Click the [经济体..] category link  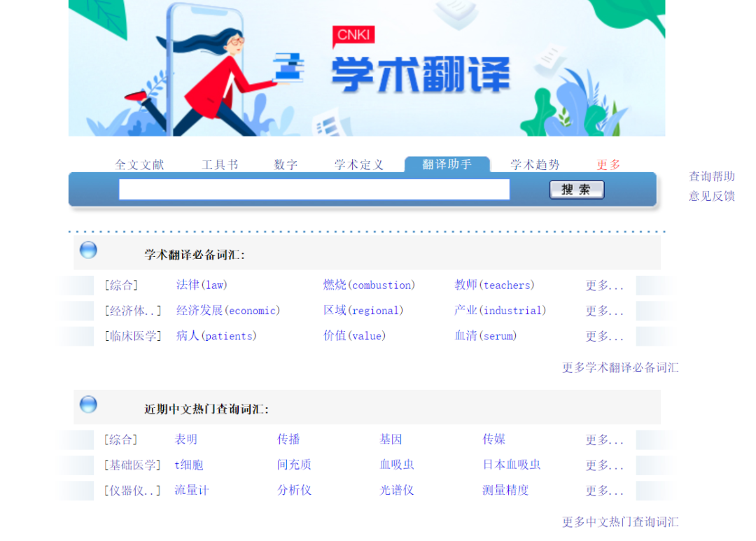pos(132,311)
